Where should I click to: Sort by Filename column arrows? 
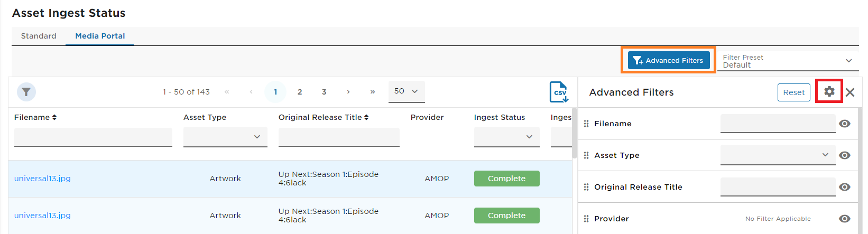click(54, 117)
